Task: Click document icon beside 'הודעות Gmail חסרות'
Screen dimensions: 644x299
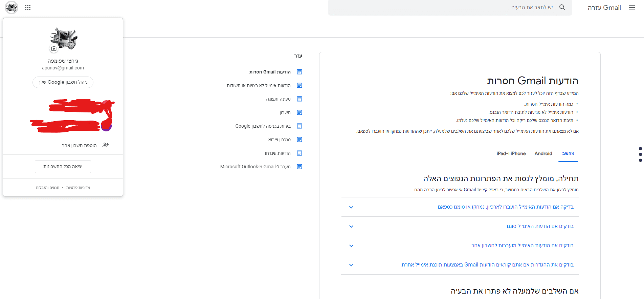Action: tap(299, 72)
